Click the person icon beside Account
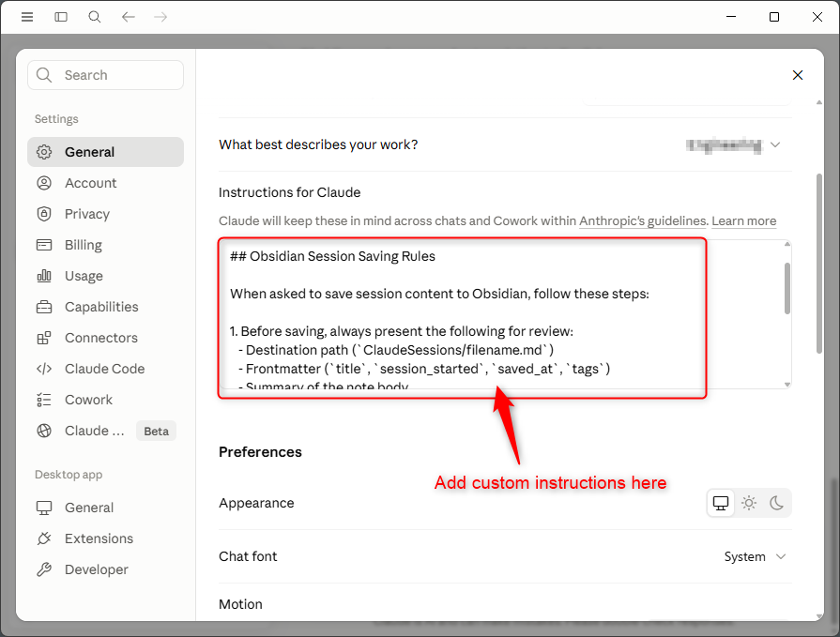This screenshot has height=637, width=840. [44, 183]
